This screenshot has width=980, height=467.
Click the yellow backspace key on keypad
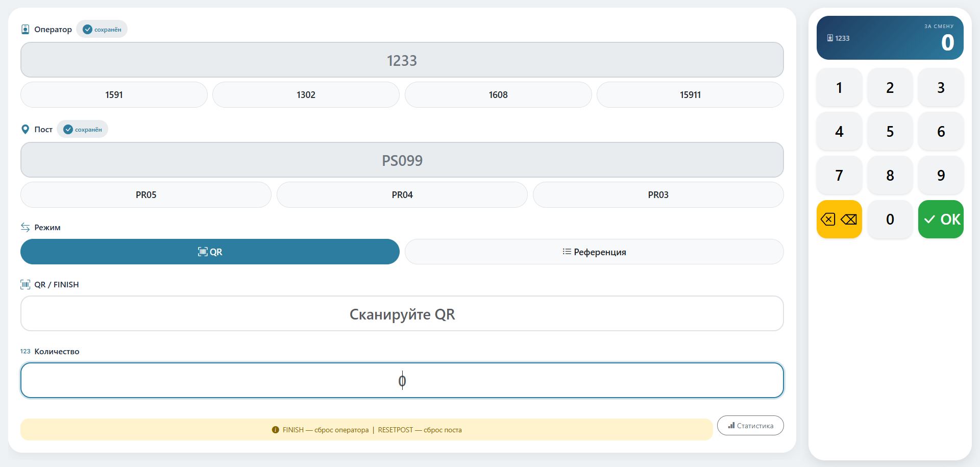point(839,219)
